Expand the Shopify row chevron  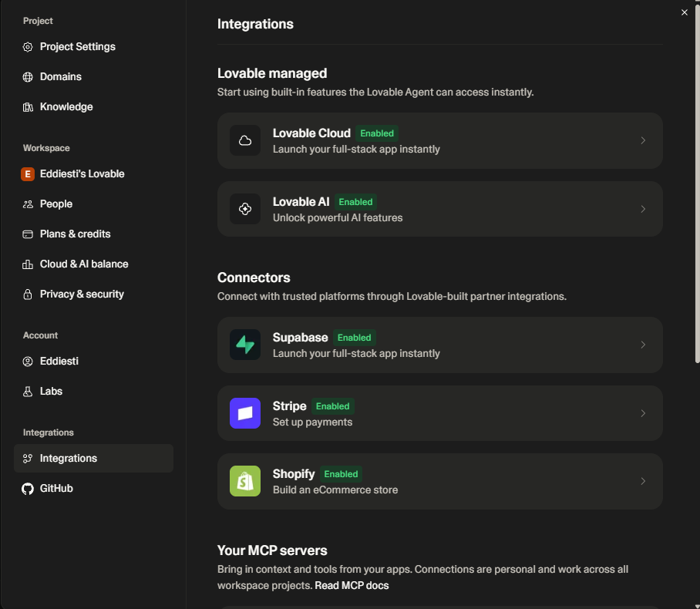coord(643,481)
